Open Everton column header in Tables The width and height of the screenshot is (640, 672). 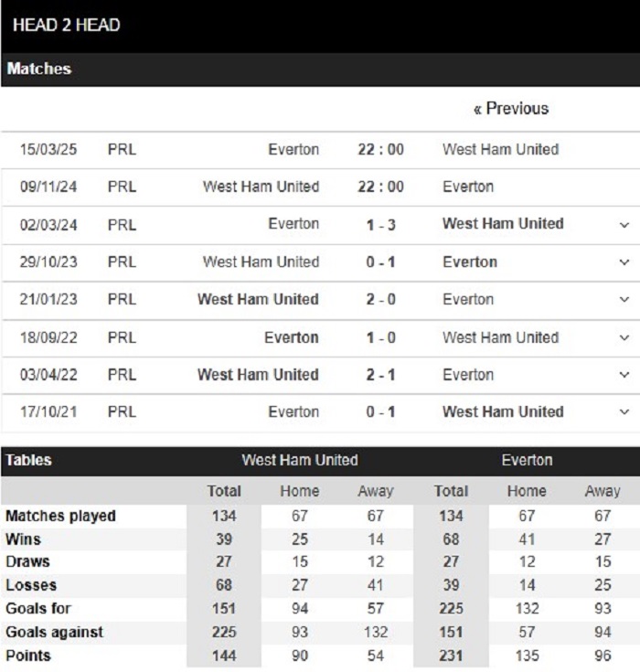click(527, 460)
